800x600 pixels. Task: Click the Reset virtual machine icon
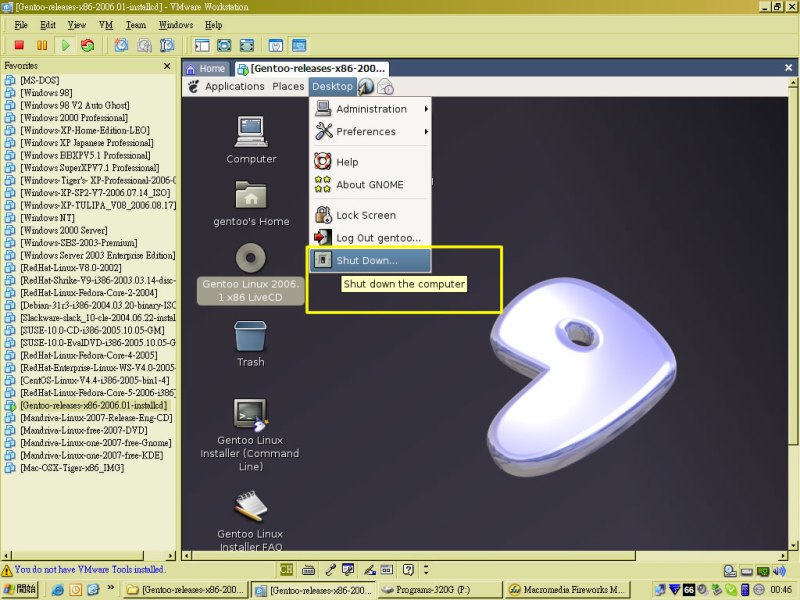[x=88, y=45]
